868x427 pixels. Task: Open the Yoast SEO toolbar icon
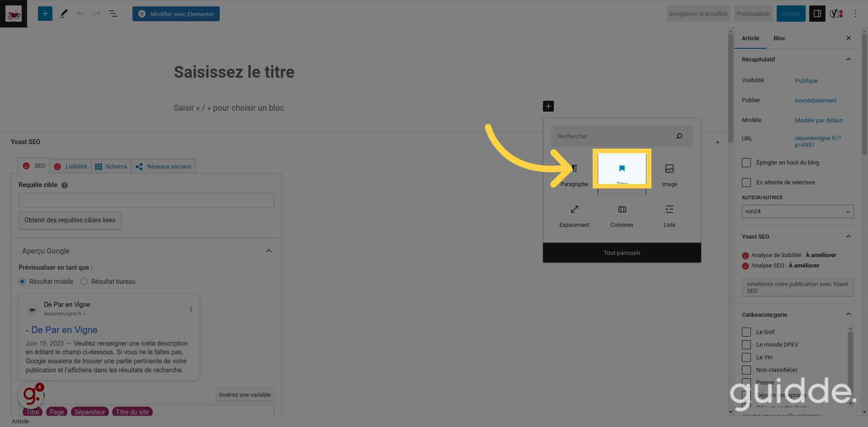[836, 14]
